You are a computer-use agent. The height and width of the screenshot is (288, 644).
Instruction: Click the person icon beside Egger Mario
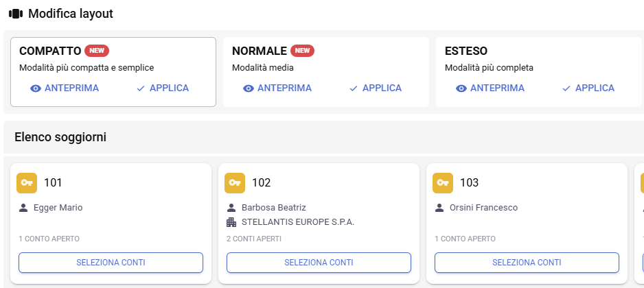click(23, 208)
